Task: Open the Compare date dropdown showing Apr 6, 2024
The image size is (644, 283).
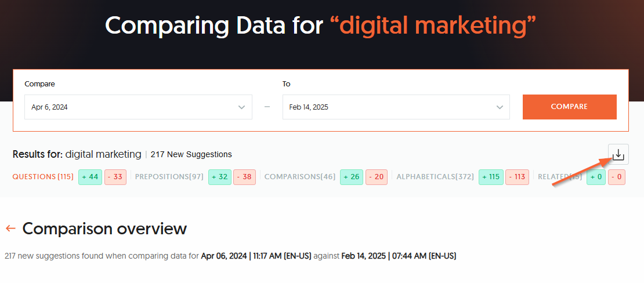Action: tap(138, 107)
